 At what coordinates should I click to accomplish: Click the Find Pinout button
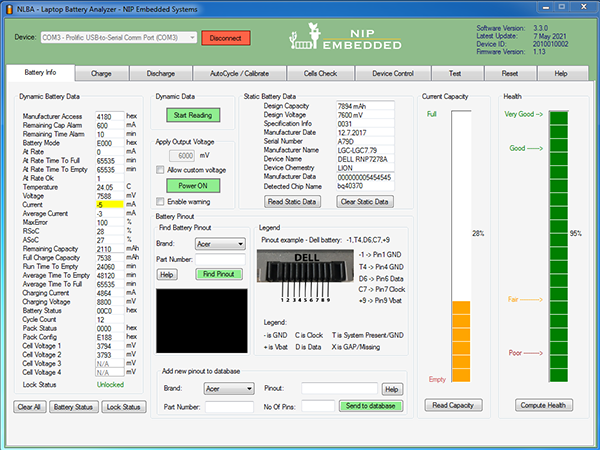(x=220, y=273)
